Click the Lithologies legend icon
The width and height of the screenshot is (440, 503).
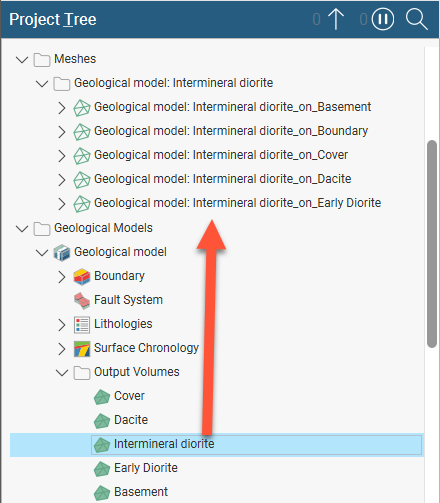tap(82, 324)
